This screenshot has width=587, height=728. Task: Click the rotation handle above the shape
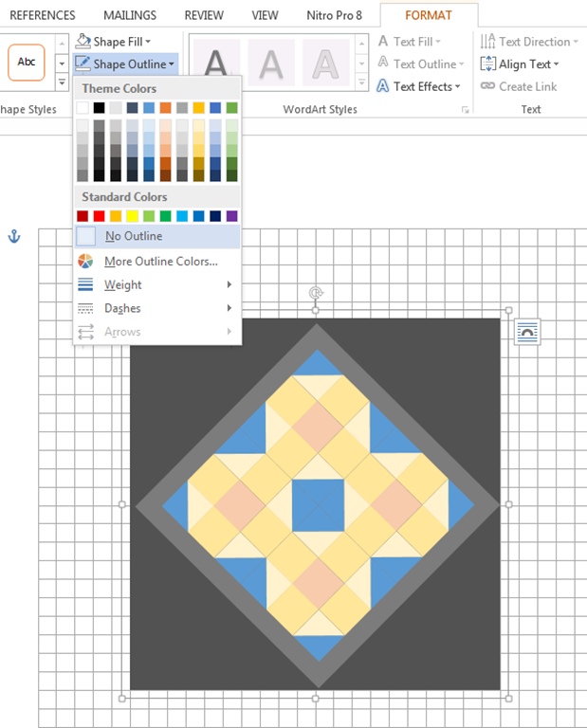316,293
